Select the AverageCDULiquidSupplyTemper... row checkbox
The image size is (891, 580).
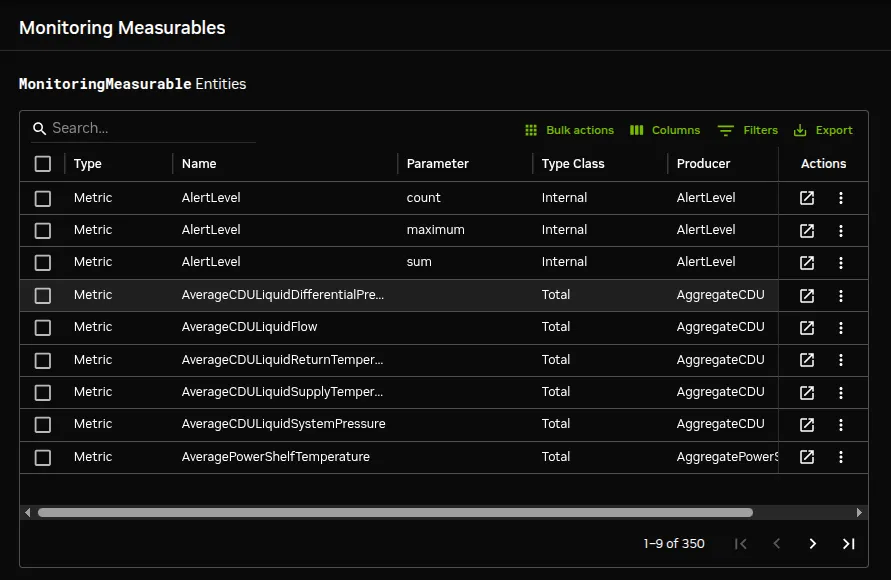click(43, 393)
